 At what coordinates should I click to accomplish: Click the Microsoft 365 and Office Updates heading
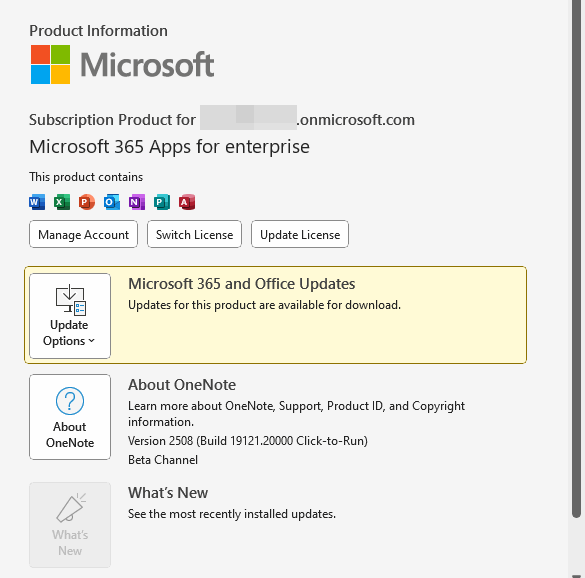(241, 284)
